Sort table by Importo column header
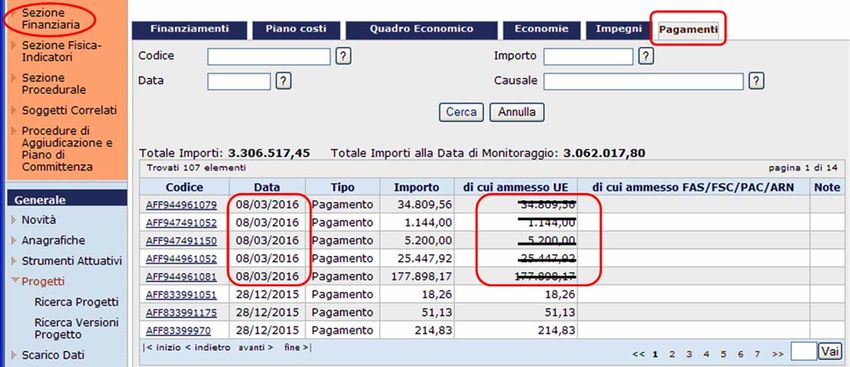This screenshot has width=850, height=367. tap(416, 188)
